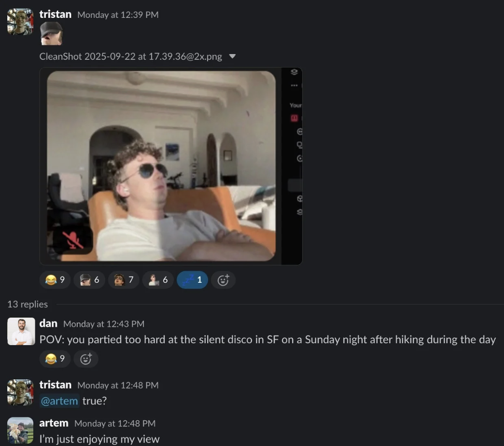Click tristan's avatar on the top message

[x=21, y=22]
